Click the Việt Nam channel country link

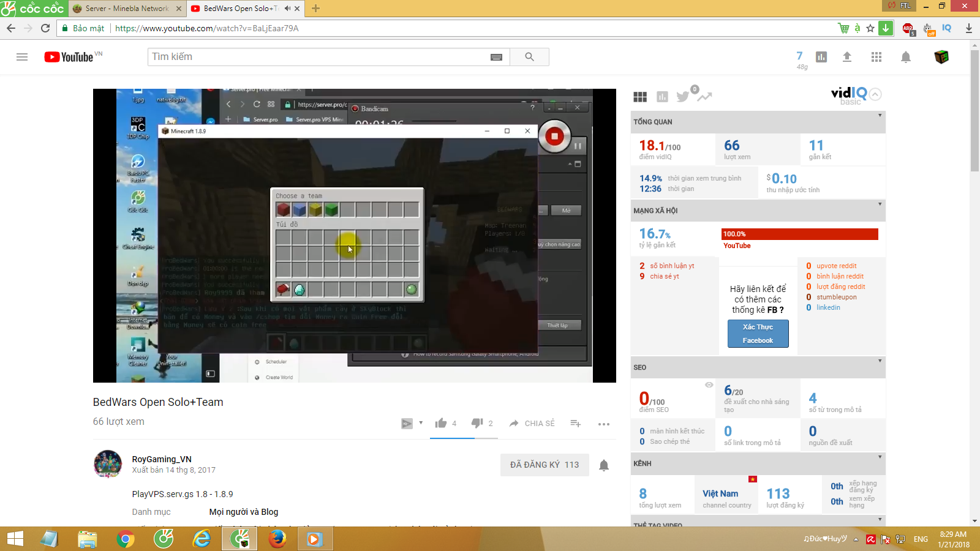[720, 493]
